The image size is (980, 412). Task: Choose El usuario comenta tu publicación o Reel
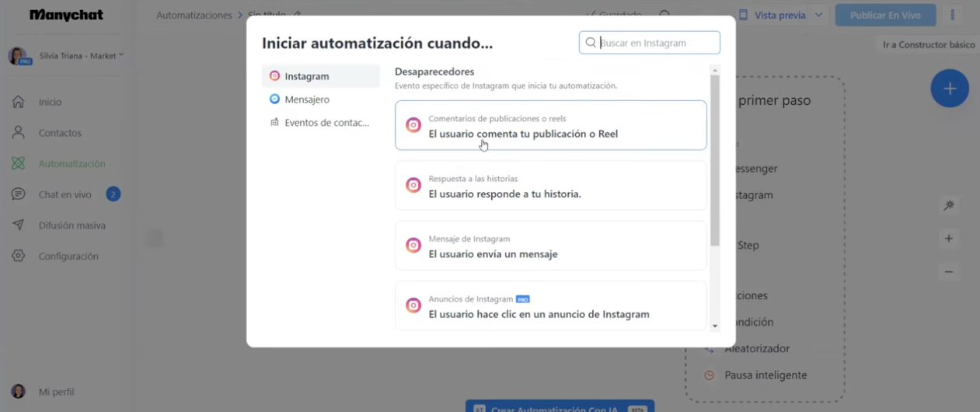(551, 125)
